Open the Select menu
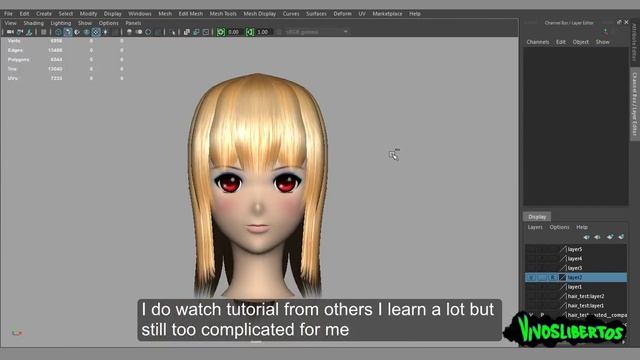Image resolution: width=640 pixels, height=360 pixels. 65,13
